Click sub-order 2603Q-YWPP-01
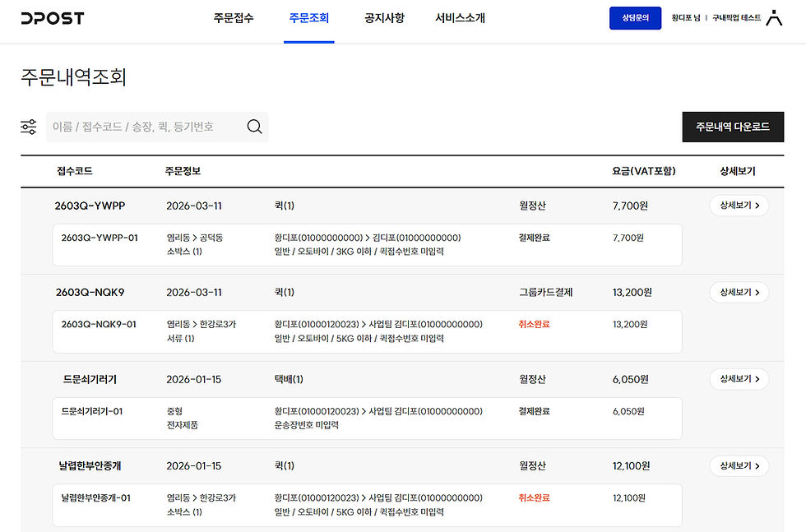This screenshot has height=532, width=806. 100,238
